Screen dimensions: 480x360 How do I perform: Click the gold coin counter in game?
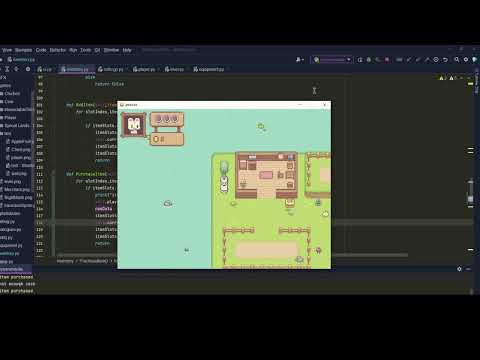[x=167, y=139]
